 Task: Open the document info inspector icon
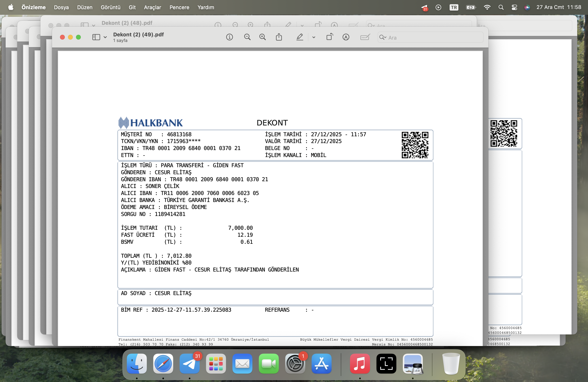pyautogui.click(x=229, y=37)
